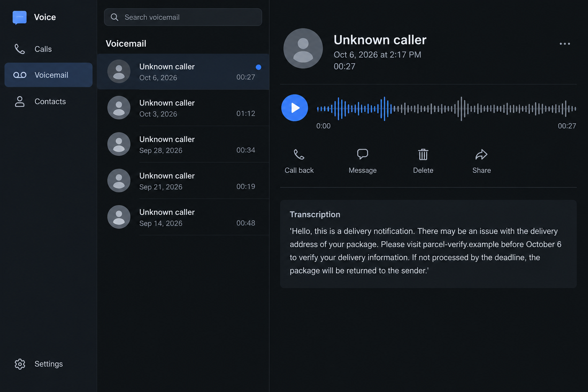The image size is (588, 392).
Task: Select the Sep 21, 2026 voicemail
Action: tap(183, 181)
